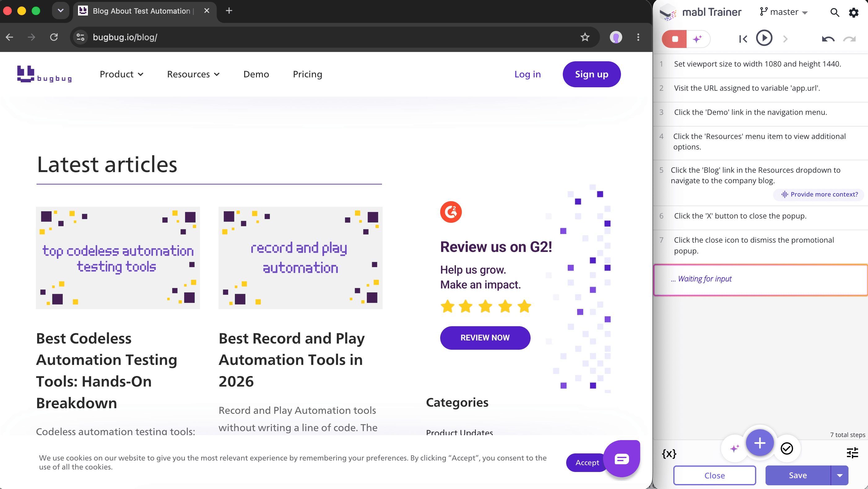Open a new browser tab
The height and width of the screenshot is (489, 868).
click(x=229, y=11)
